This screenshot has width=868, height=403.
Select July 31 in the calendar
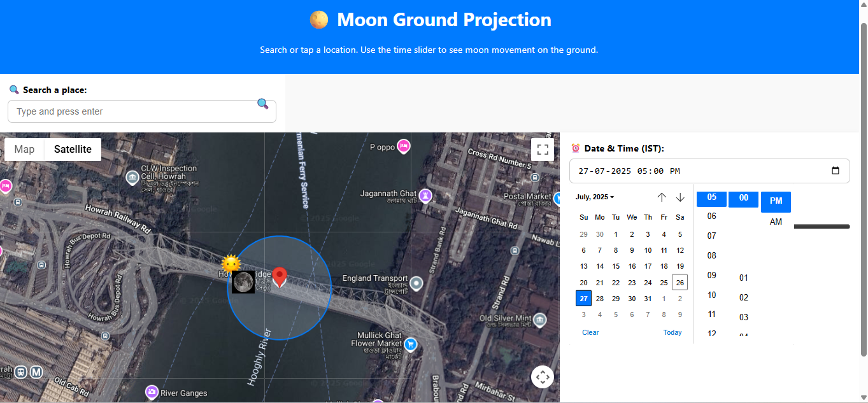point(648,299)
